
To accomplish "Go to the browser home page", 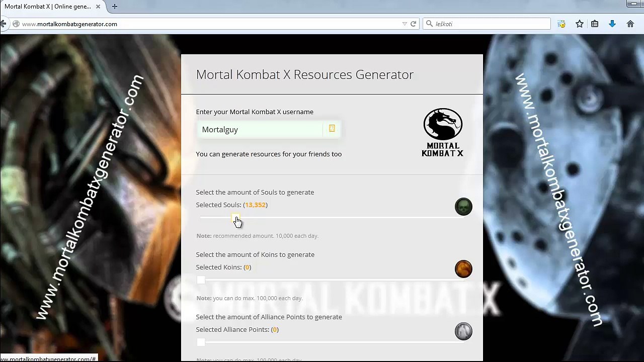I will pos(630,24).
